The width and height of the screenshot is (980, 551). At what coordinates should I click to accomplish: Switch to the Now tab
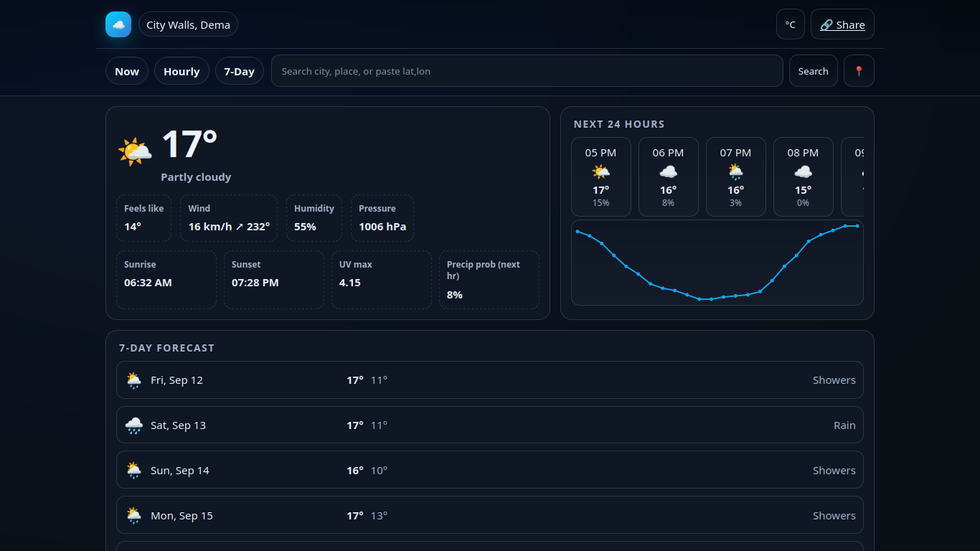[127, 71]
